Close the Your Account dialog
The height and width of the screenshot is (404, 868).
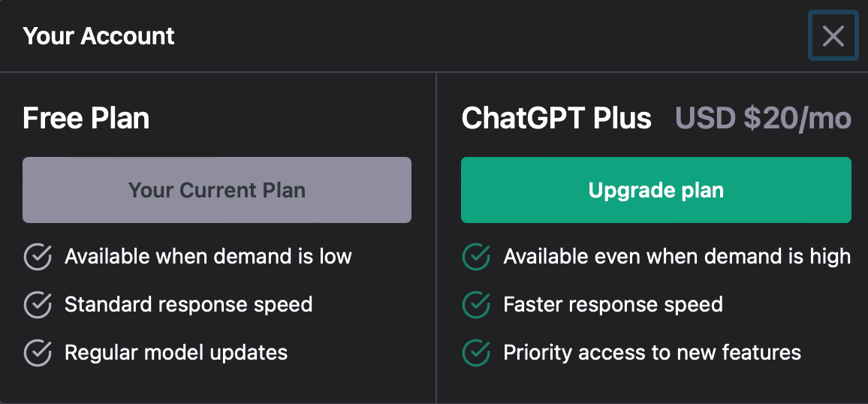pyautogui.click(x=833, y=35)
